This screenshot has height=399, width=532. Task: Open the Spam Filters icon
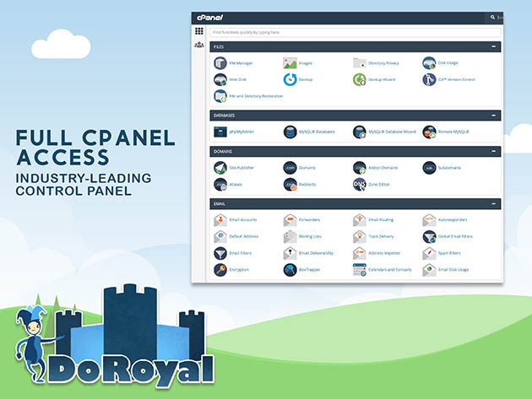pyautogui.click(x=429, y=253)
